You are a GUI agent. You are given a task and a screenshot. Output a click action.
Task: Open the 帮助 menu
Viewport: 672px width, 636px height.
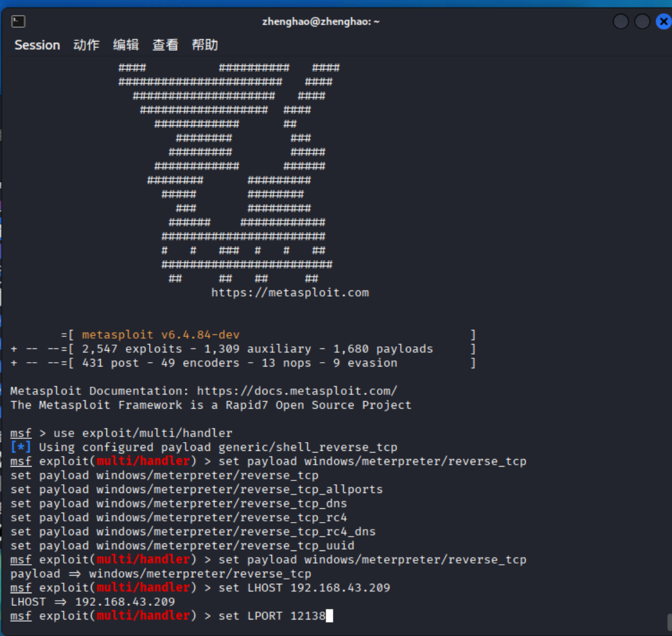coord(205,45)
